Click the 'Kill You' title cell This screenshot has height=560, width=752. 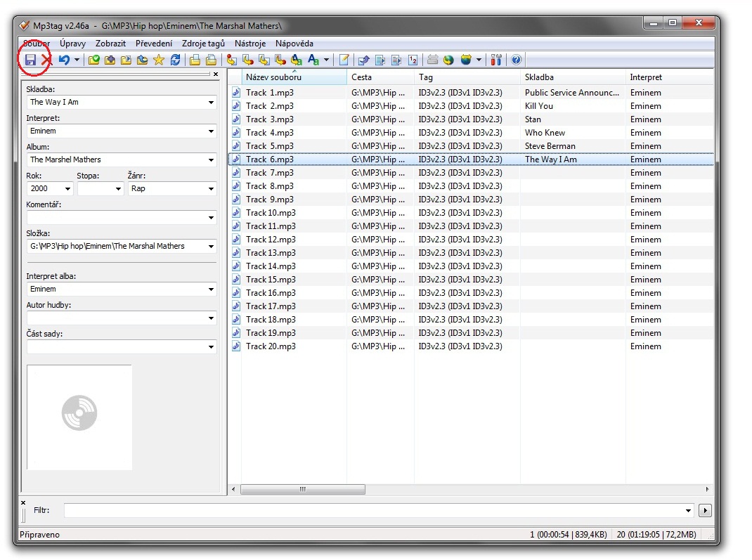point(538,106)
